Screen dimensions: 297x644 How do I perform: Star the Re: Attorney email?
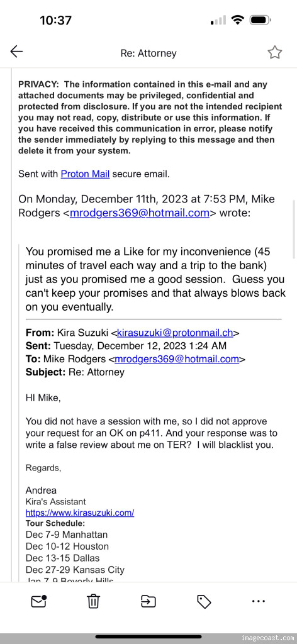tap(274, 52)
